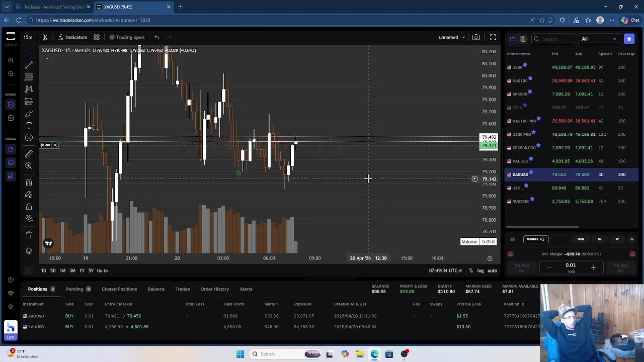The image size is (644, 362).
Task: Click the TP take profit button
Action: click(617, 239)
